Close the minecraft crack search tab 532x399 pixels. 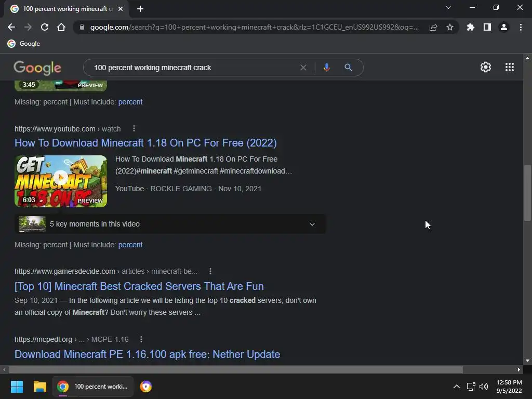tap(121, 9)
